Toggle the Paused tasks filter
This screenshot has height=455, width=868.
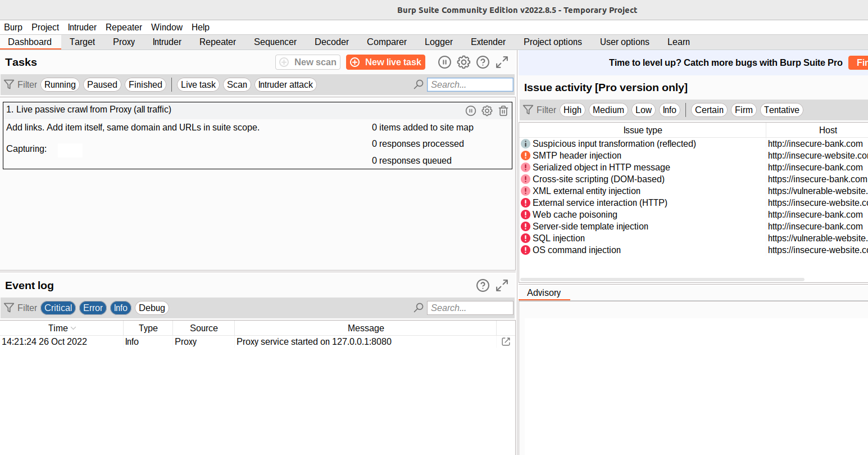(x=102, y=84)
